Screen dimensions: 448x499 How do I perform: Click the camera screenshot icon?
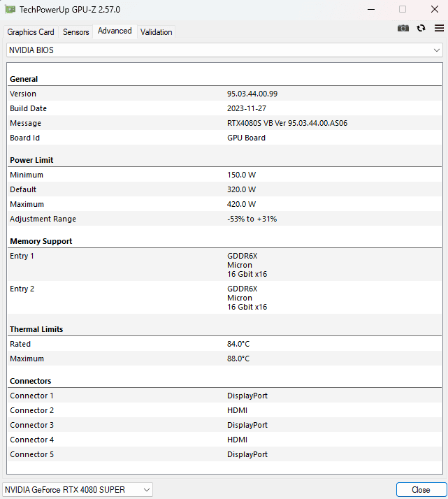[403, 28]
